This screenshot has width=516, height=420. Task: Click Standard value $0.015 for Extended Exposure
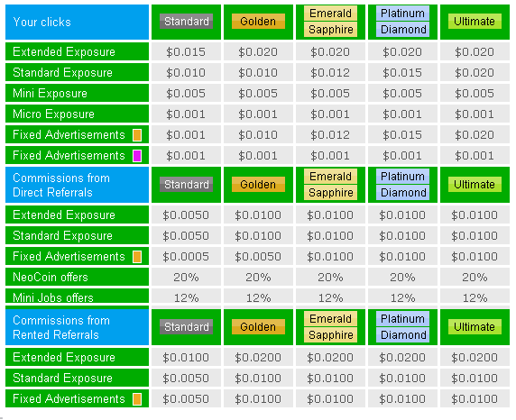186,51
